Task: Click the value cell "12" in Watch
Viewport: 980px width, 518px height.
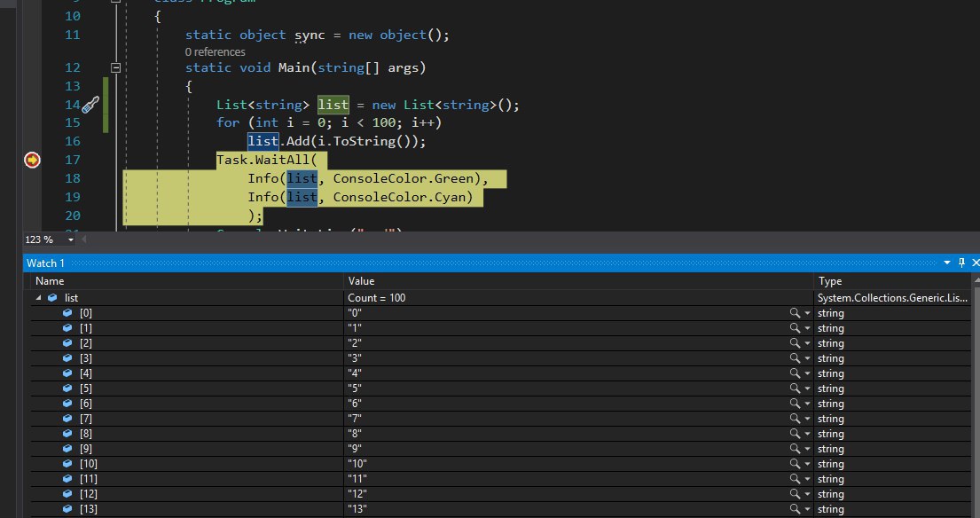Action: 356,494
